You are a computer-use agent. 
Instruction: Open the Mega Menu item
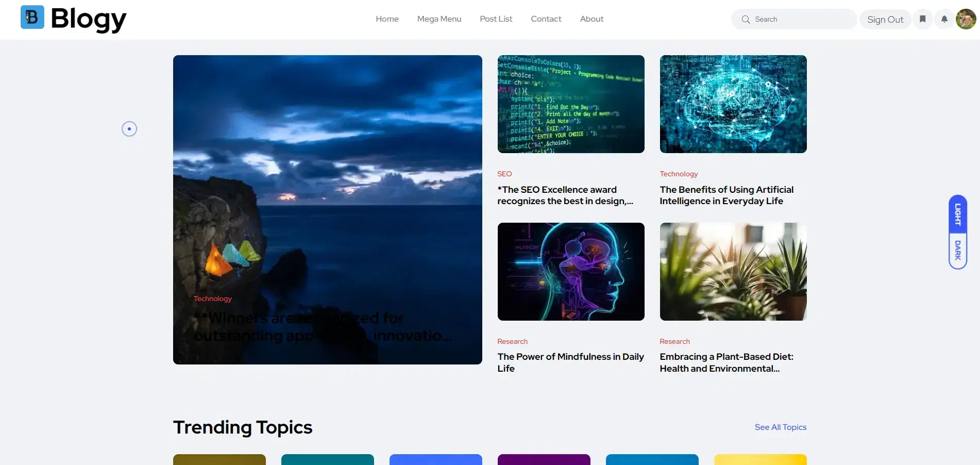click(439, 19)
